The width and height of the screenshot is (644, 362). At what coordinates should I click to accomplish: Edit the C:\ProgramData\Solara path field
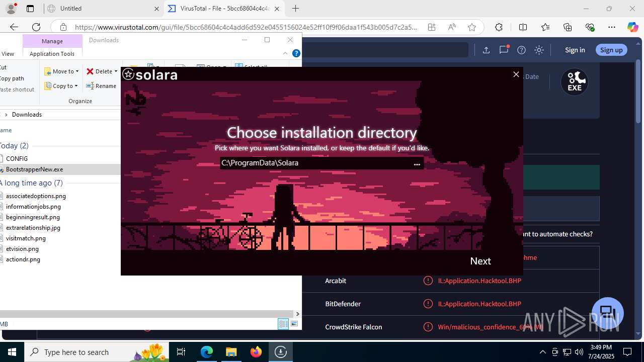(x=315, y=163)
